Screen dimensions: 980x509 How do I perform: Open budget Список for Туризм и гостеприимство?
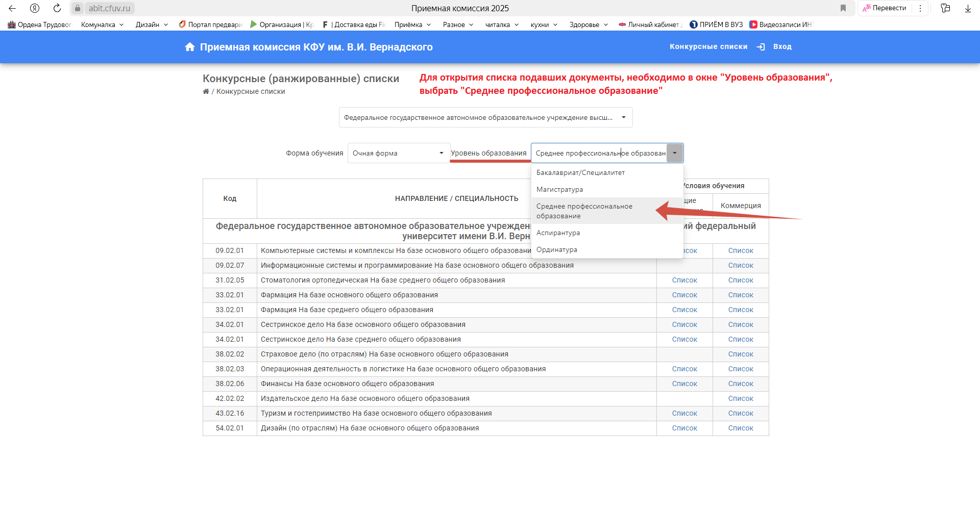(684, 413)
